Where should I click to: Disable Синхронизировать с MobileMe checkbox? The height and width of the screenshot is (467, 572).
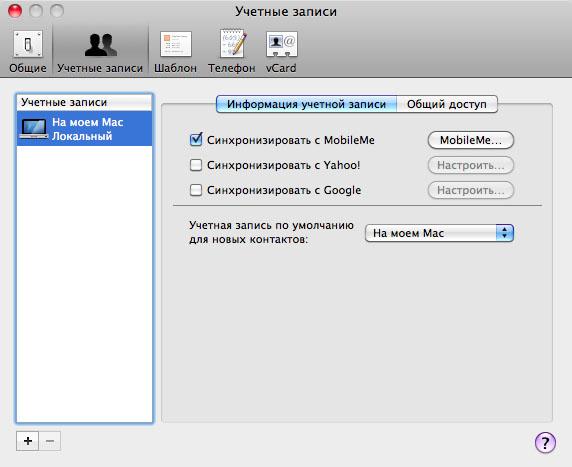point(196,140)
